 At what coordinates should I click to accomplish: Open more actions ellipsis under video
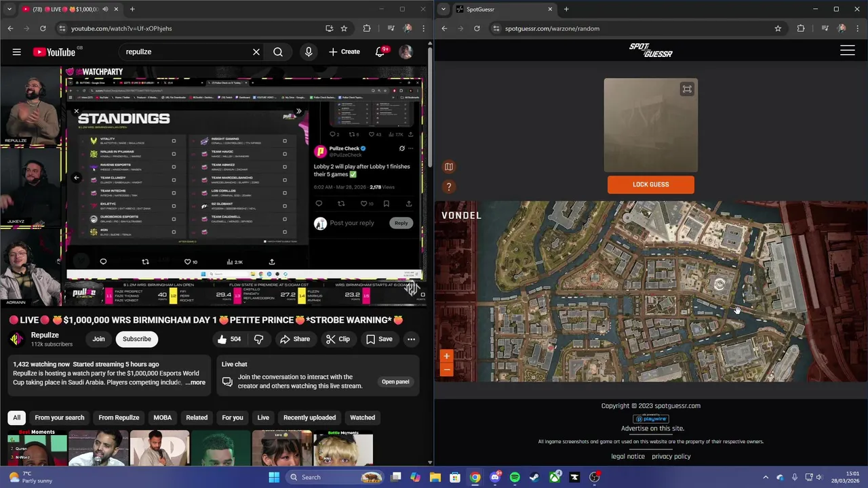[411, 339]
